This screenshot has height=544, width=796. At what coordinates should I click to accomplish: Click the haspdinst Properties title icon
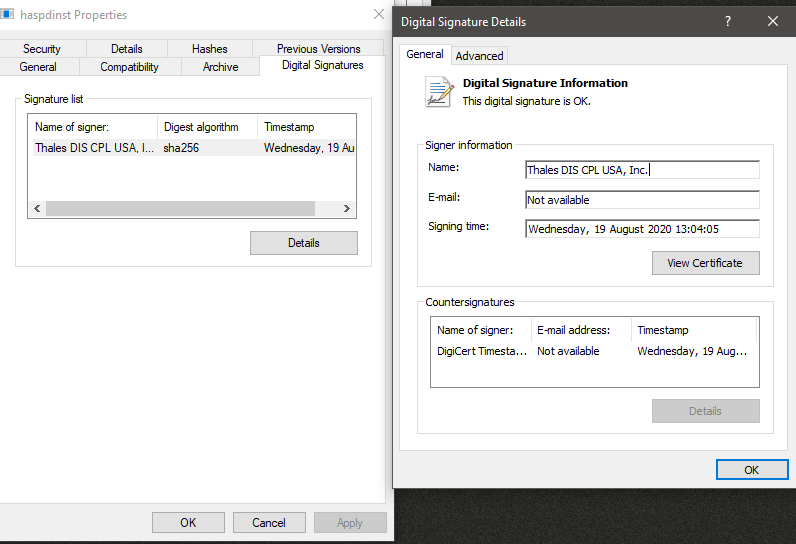[7, 14]
